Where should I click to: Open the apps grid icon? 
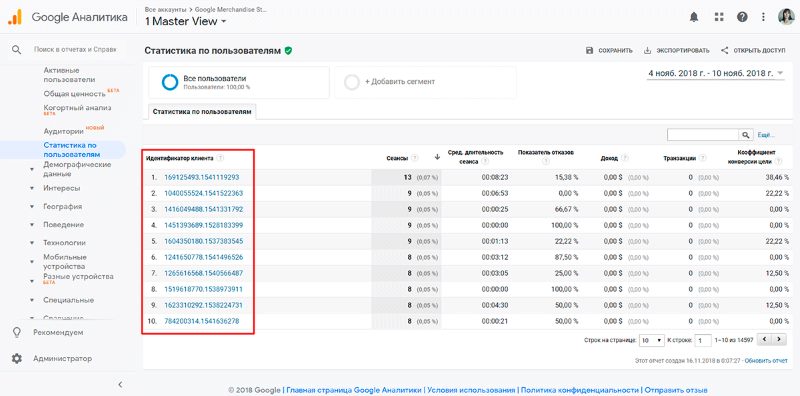(719, 17)
